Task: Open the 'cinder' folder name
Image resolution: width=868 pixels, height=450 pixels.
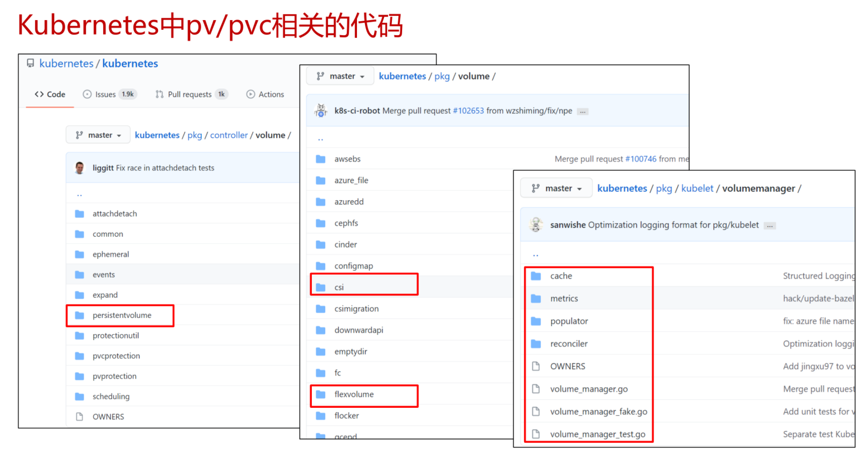Action: click(346, 244)
